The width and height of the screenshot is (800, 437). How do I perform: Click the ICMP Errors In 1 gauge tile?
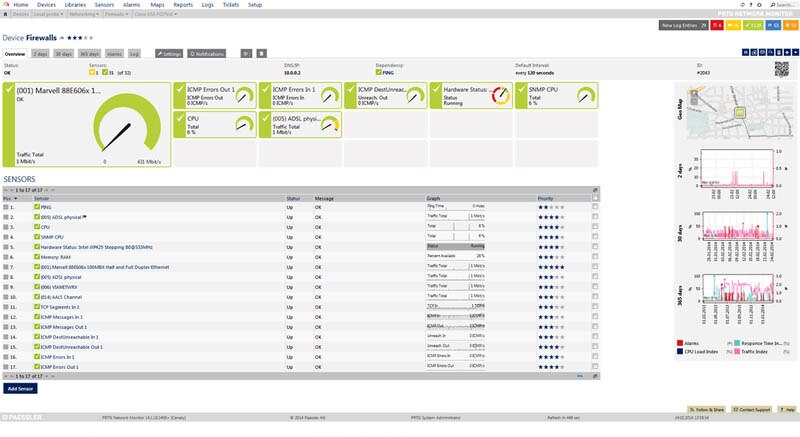point(300,96)
